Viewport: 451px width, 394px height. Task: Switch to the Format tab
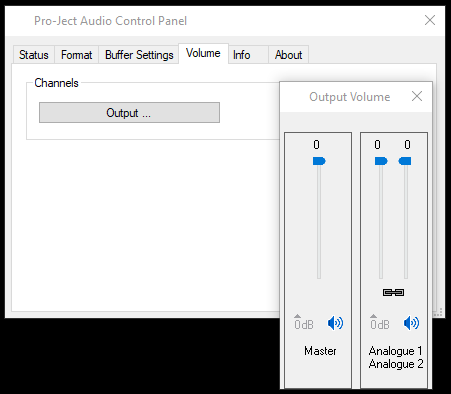click(x=76, y=55)
